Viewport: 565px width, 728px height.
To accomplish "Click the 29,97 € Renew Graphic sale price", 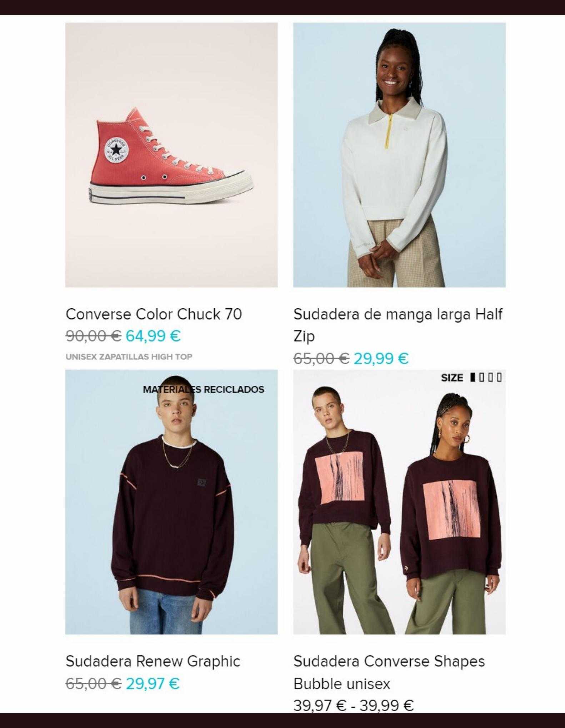I will point(153,683).
